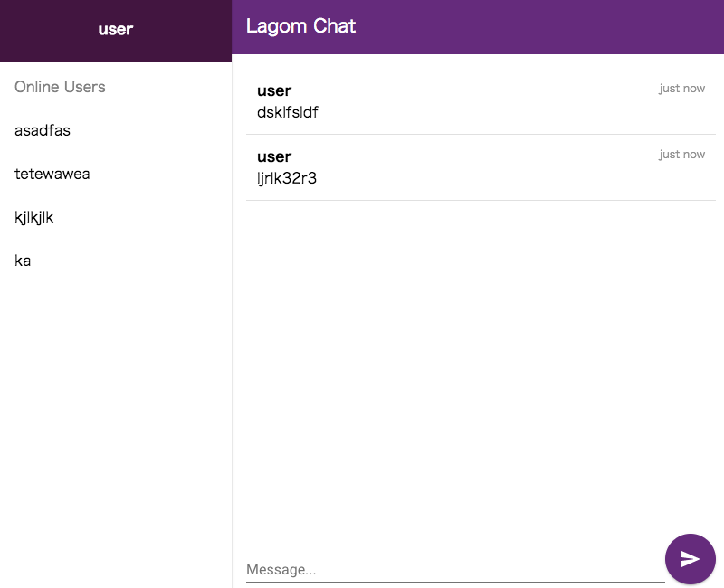Select the paper plane arrow in send button
The height and width of the screenshot is (588, 724).
click(690, 559)
